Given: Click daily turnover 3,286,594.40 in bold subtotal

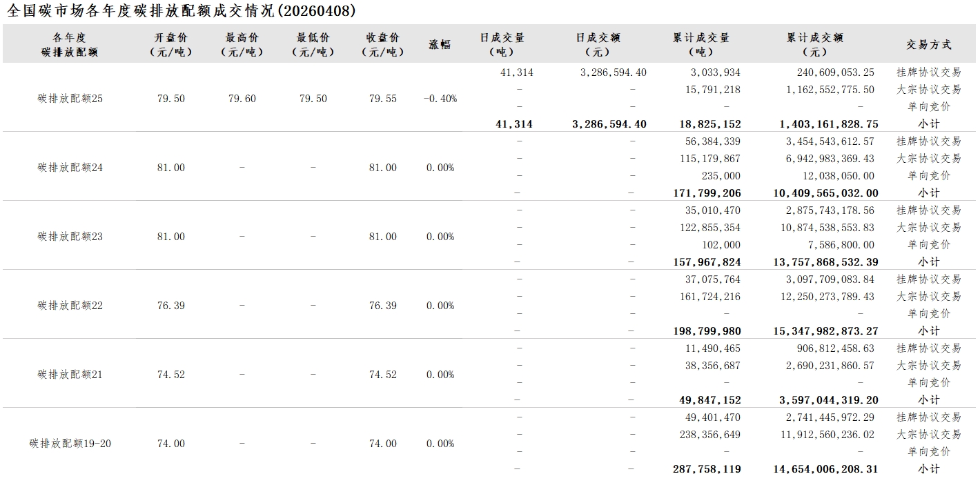Looking at the screenshot, I should click(609, 124).
